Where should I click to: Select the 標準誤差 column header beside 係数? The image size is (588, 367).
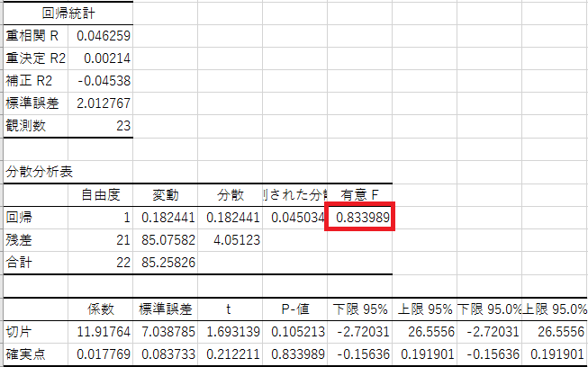pos(166,309)
